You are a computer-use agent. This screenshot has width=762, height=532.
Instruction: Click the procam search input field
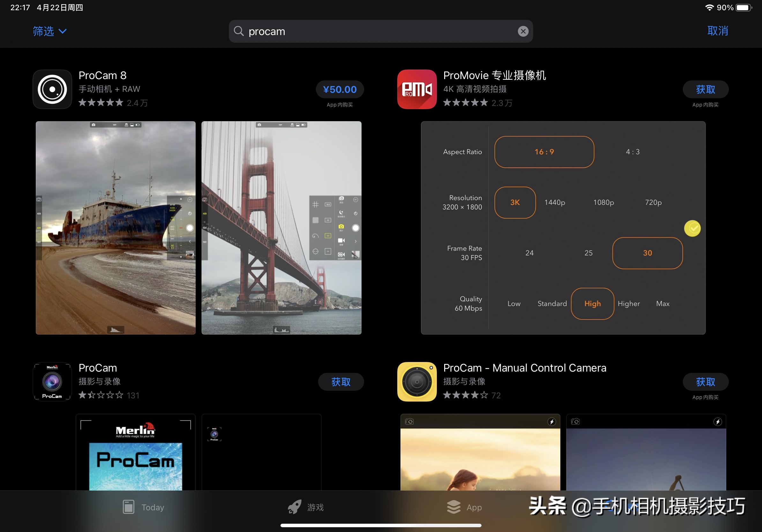click(378, 31)
